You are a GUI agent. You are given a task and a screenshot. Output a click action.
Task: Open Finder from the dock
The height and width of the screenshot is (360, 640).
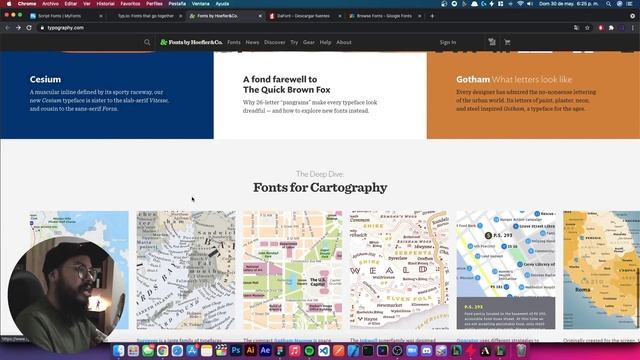pos(118,351)
